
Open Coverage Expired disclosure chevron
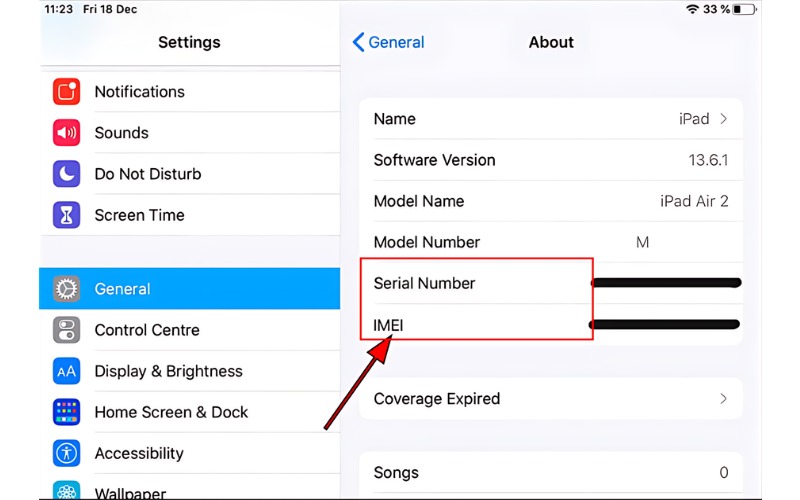[723, 398]
